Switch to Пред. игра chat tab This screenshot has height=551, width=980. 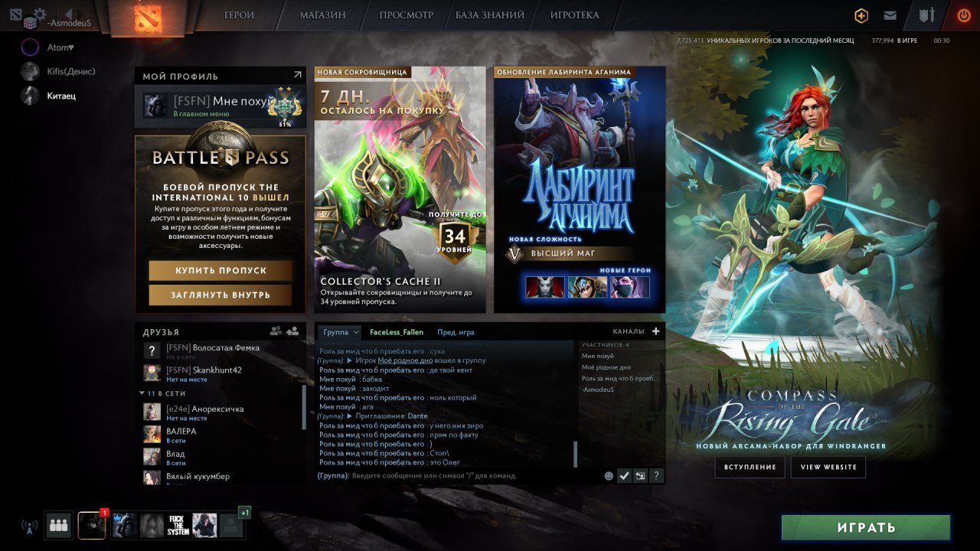click(456, 332)
